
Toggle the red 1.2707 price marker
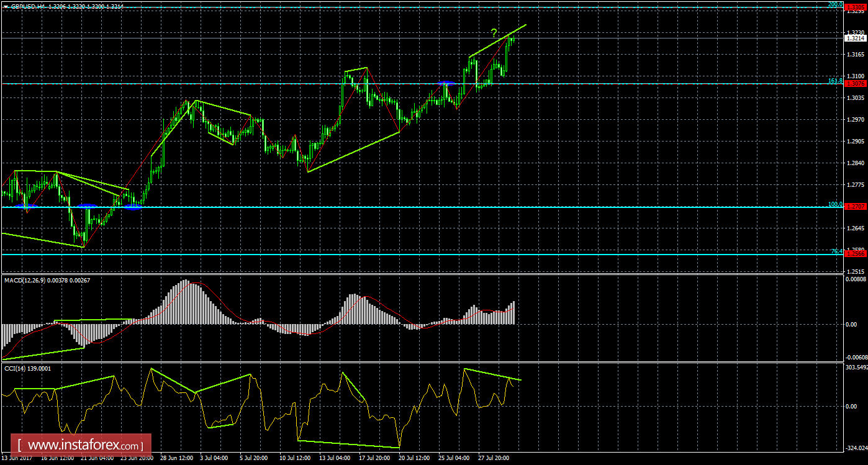tap(856, 205)
